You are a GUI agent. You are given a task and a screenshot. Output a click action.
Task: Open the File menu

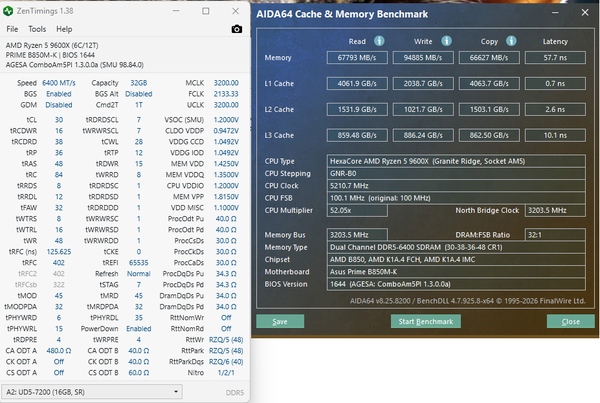[12, 29]
